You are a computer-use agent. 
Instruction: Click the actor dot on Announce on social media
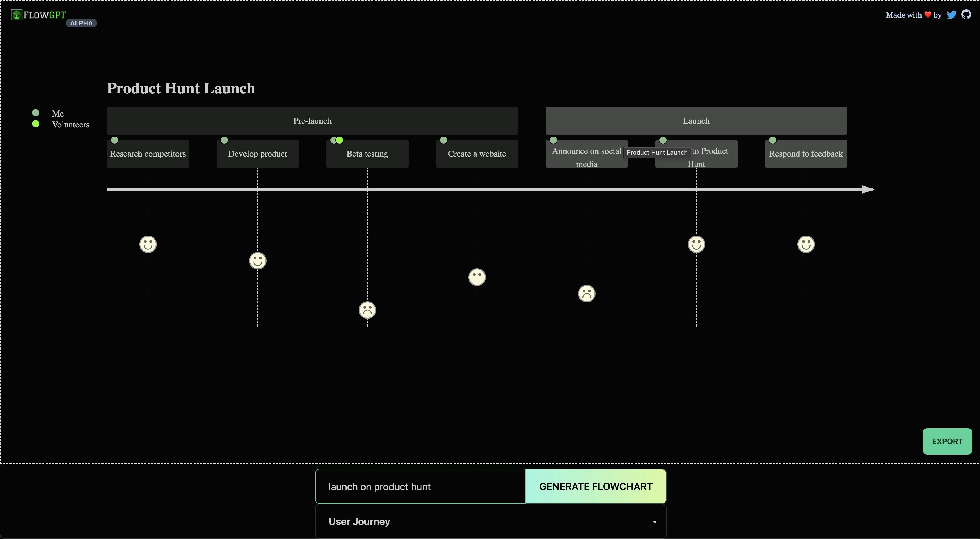(x=553, y=140)
